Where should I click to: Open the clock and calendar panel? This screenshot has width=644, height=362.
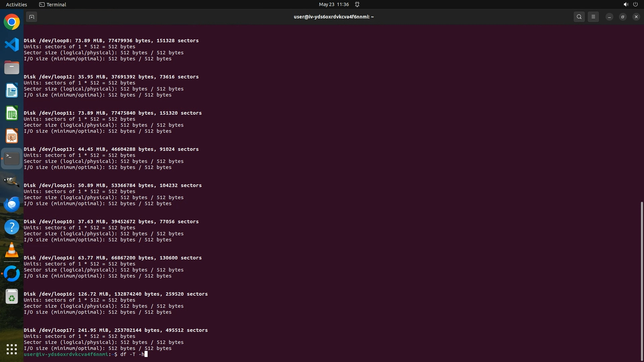333,4
